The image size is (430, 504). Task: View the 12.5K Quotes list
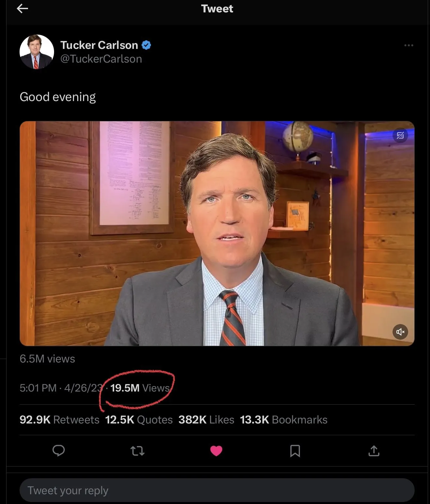[139, 420]
